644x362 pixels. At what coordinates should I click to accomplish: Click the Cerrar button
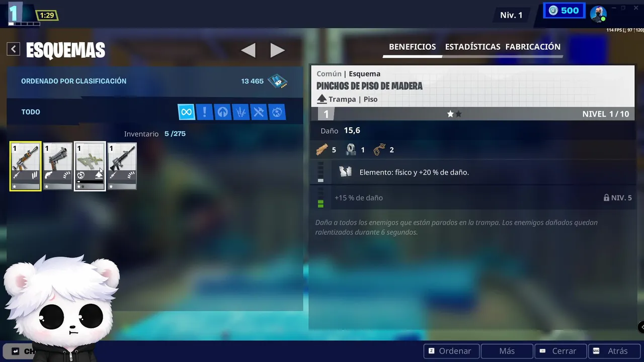coord(560,351)
